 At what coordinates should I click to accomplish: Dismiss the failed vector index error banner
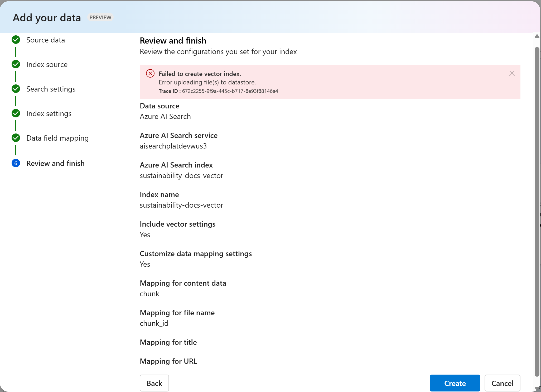point(512,74)
